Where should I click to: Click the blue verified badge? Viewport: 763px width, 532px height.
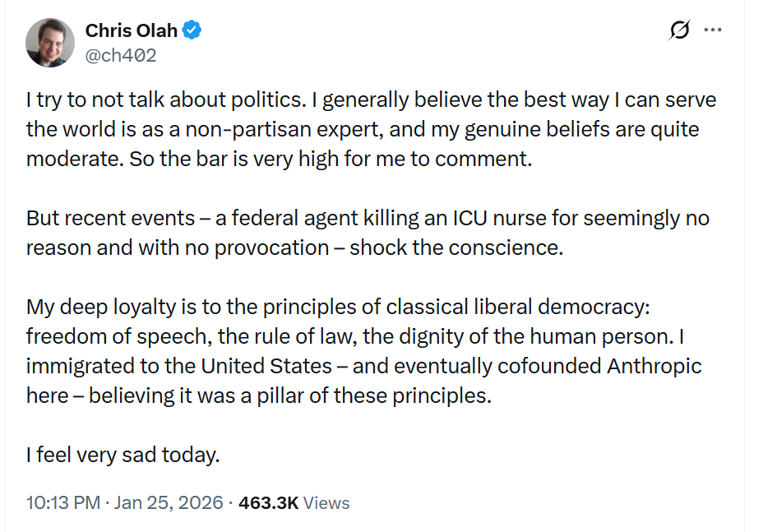pyautogui.click(x=192, y=31)
